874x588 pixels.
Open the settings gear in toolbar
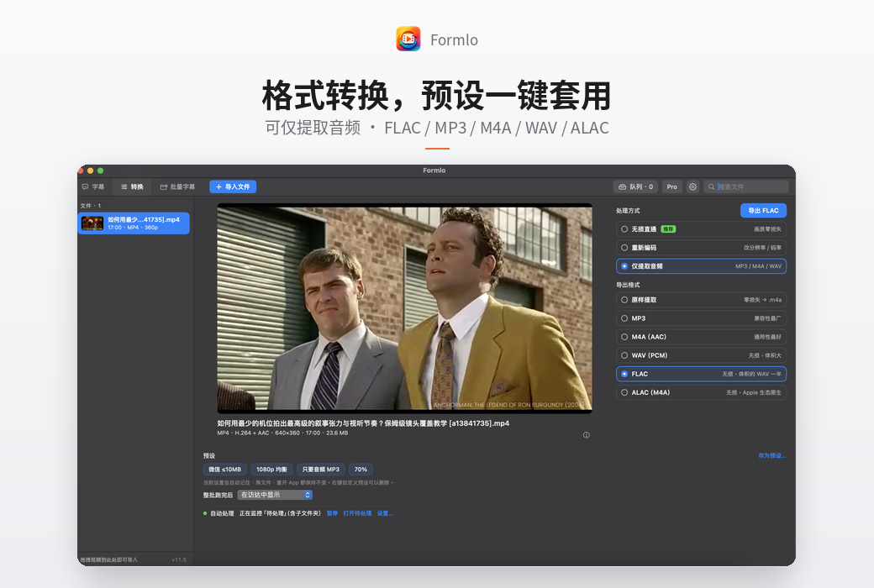click(x=692, y=186)
